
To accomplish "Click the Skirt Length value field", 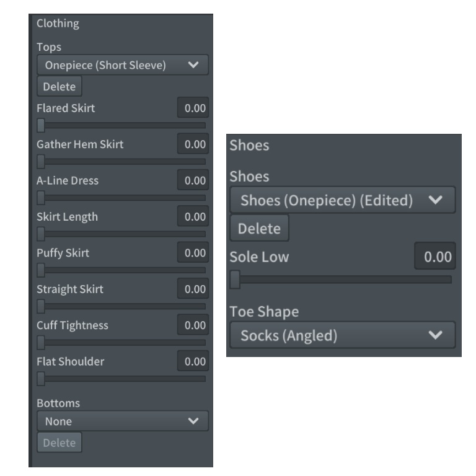I will [x=193, y=217].
